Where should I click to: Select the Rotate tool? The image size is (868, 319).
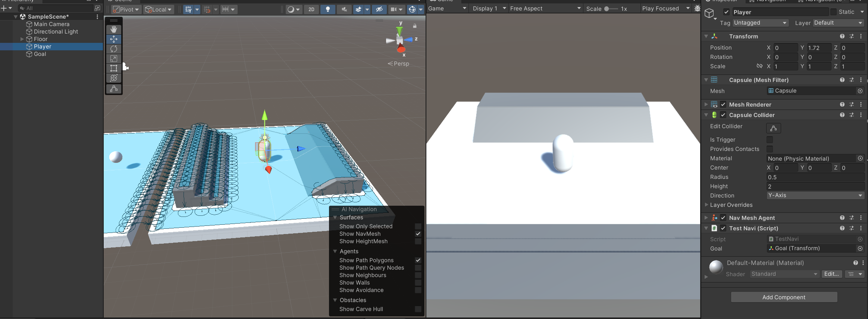[114, 49]
